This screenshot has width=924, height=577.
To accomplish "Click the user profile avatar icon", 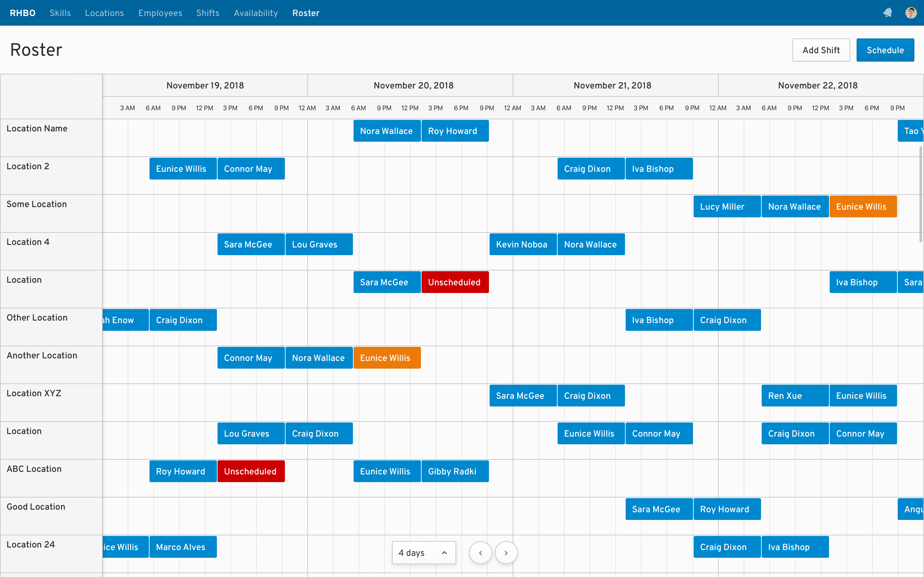I will coord(911,13).
